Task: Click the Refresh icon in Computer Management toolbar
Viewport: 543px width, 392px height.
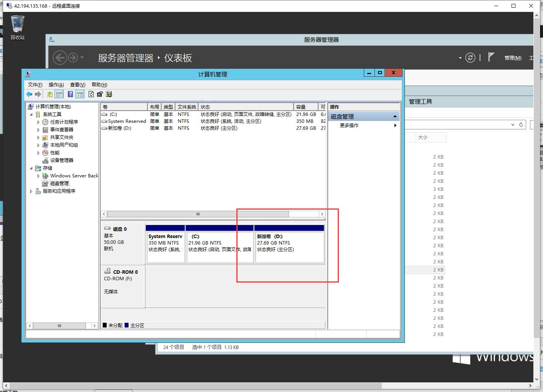Action: tap(91, 94)
